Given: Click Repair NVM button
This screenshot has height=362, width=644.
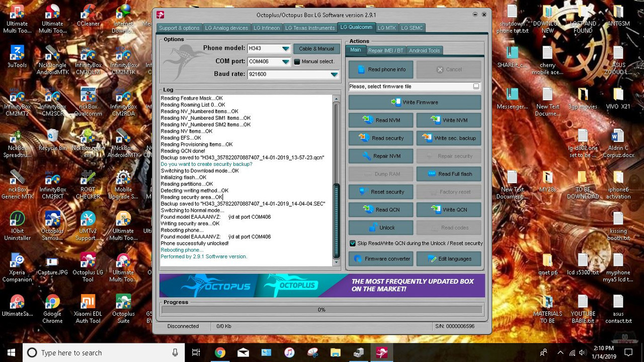Looking at the screenshot, I should coord(381,156).
